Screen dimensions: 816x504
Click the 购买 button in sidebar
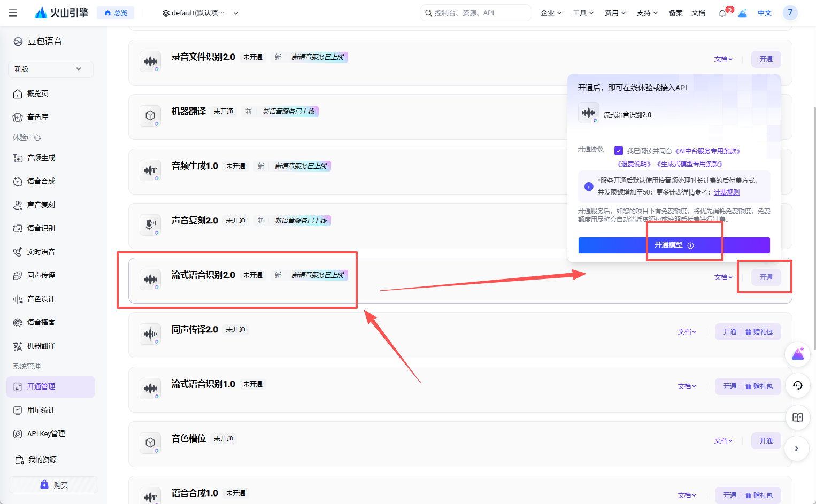point(53,485)
